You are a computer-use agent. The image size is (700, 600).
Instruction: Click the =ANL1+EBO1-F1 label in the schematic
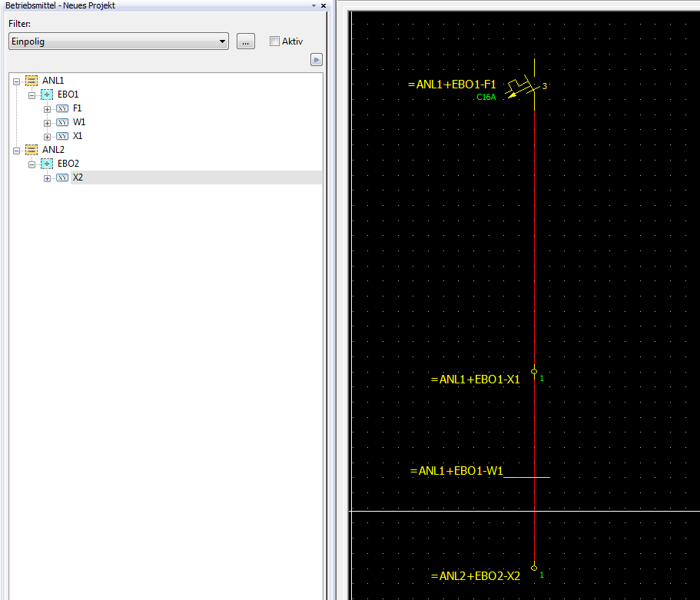point(452,85)
